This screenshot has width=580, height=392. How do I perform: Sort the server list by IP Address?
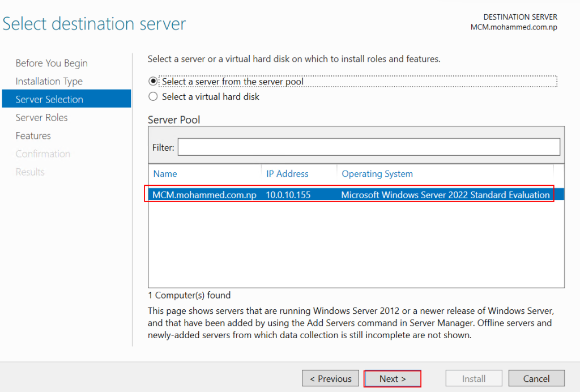pos(287,174)
